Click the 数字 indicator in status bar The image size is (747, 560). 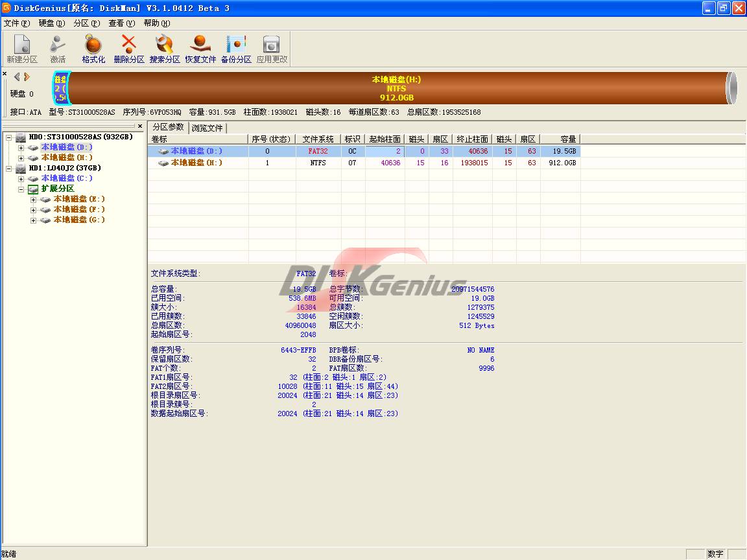click(x=716, y=554)
